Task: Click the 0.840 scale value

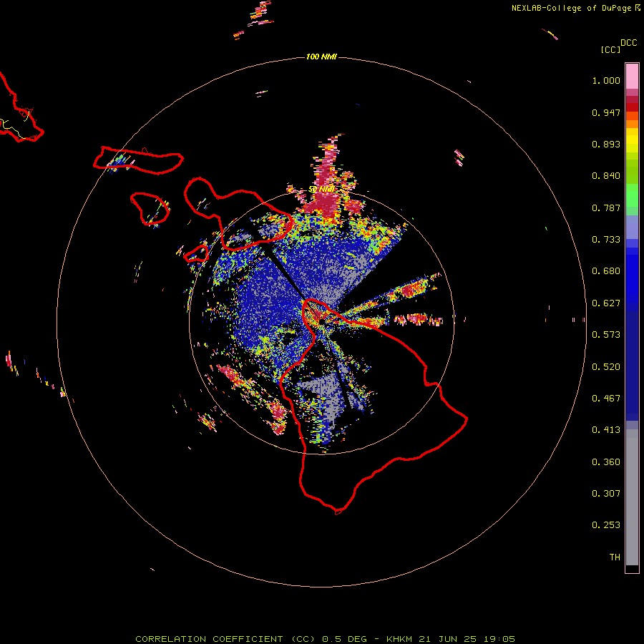Action: (x=606, y=176)
